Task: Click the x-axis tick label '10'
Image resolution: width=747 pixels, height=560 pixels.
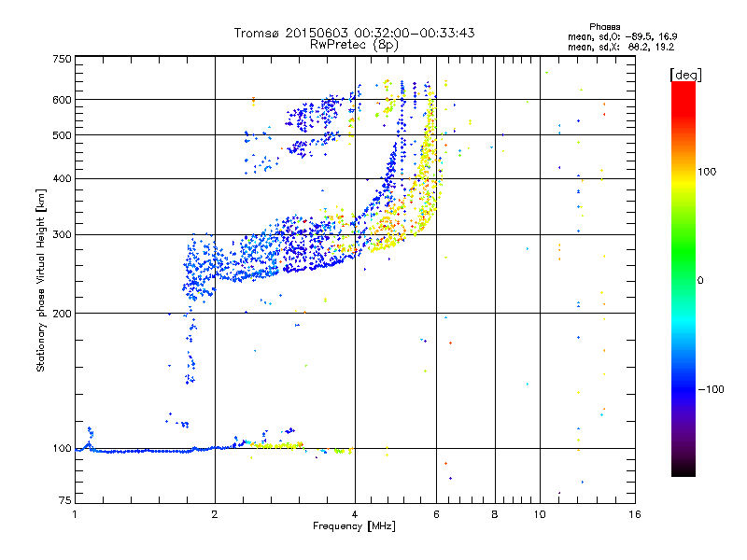Action: coord(540,514)
